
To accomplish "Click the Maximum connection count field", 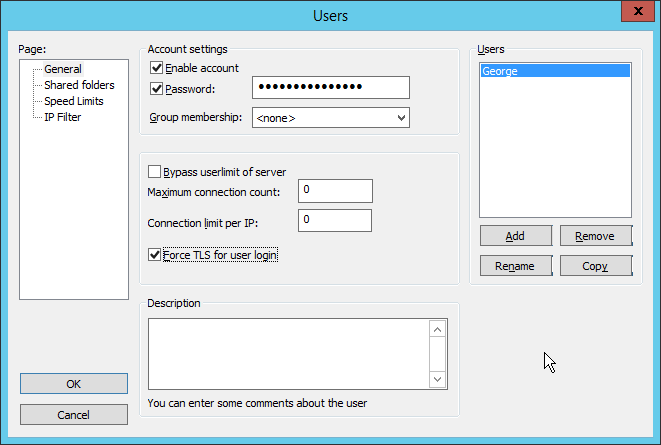I will point(335,191).
